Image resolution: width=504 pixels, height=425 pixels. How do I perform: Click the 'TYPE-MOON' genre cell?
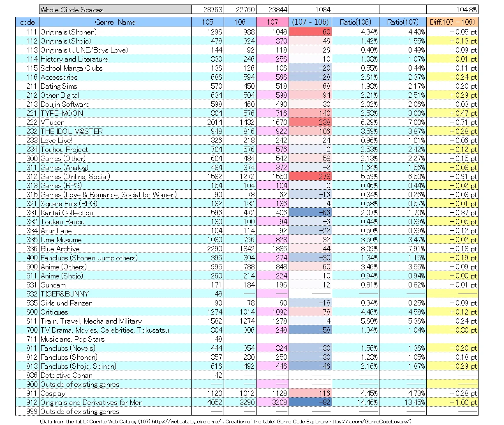(115, 113)
